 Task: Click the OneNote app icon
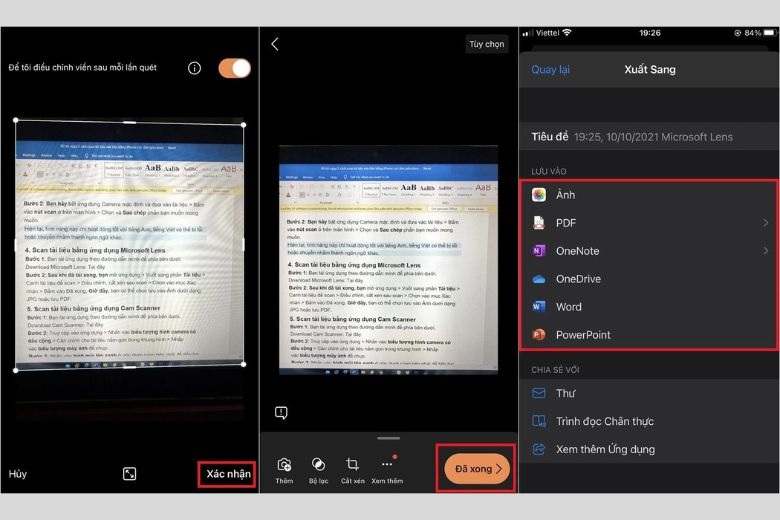click(x=539, y=251)
